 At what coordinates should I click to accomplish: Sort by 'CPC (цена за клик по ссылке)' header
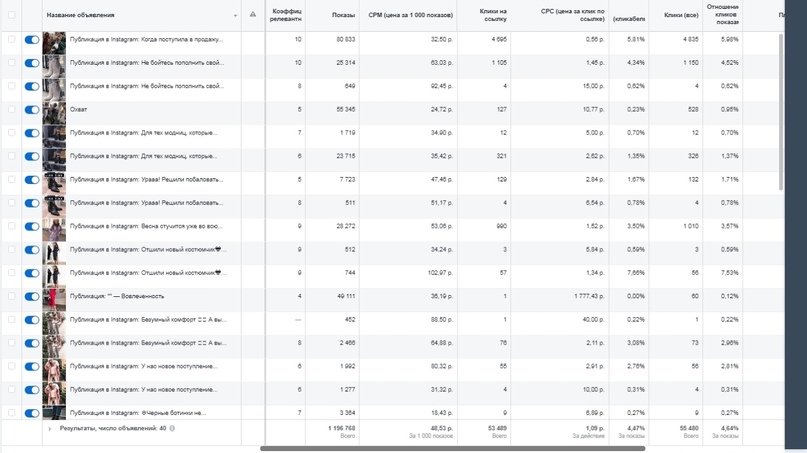(x=573, y=15)
